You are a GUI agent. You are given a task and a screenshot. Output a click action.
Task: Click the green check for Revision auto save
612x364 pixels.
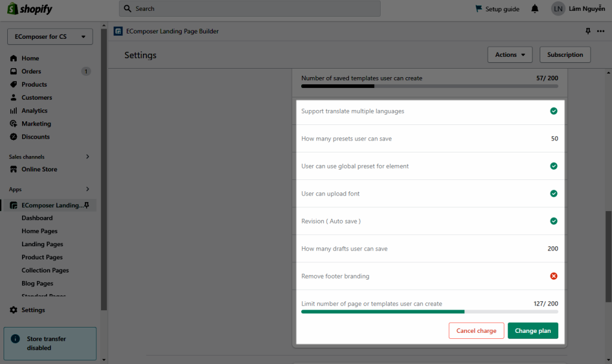553,221
